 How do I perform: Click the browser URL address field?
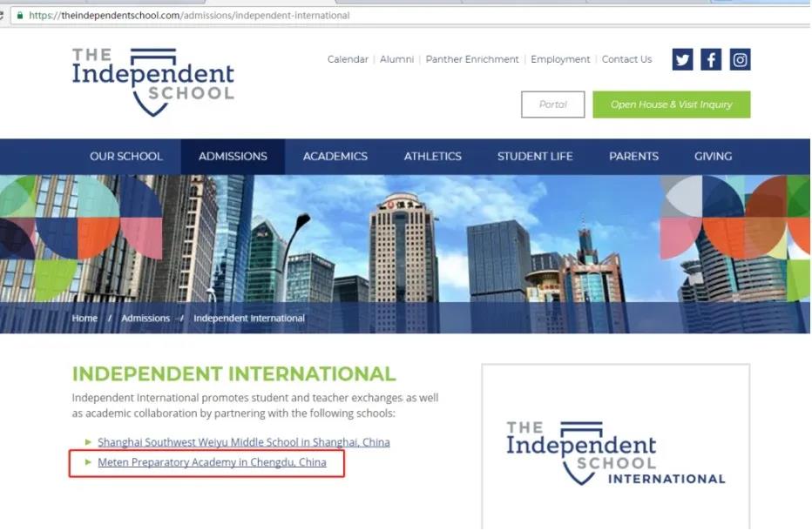pyautogui.click(x=348, y=15)
